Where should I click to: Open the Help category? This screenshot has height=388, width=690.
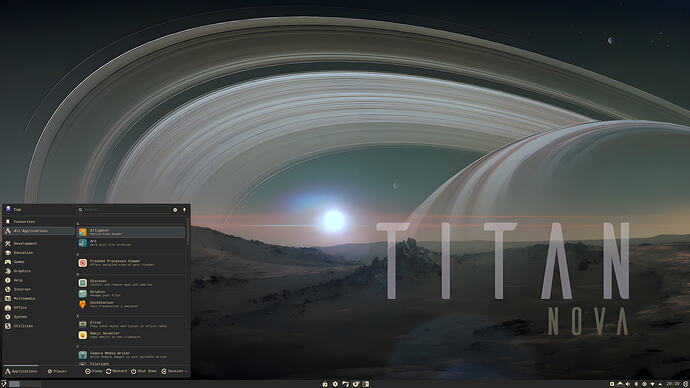point(39,280)
